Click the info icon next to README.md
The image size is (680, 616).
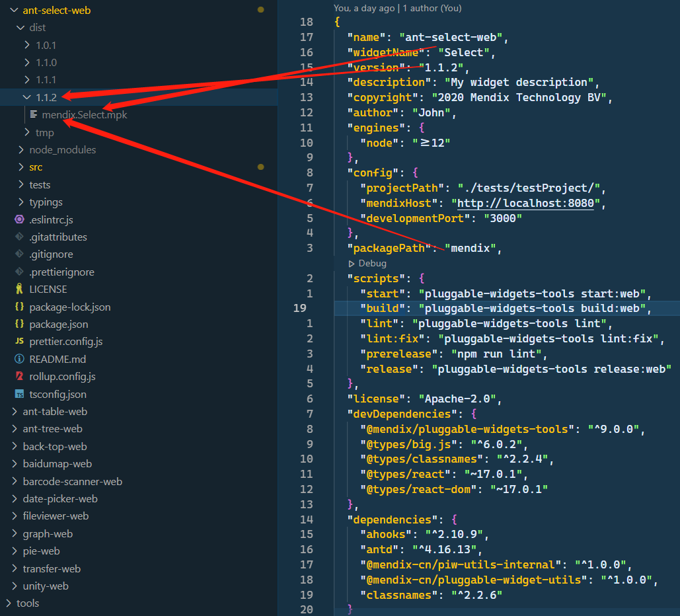[x=19, y=360]
